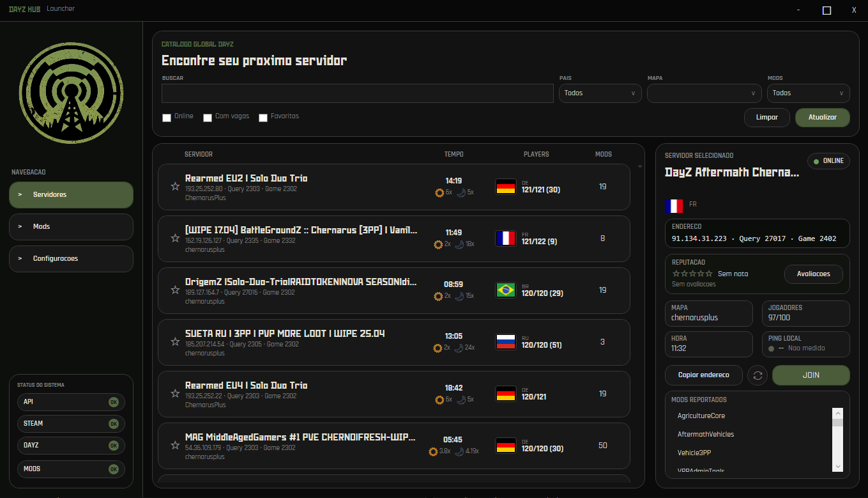Screen dimensions: 868x498
Task: Click Russian flag on SUETA RU row
Action: [x=506, y=342]
